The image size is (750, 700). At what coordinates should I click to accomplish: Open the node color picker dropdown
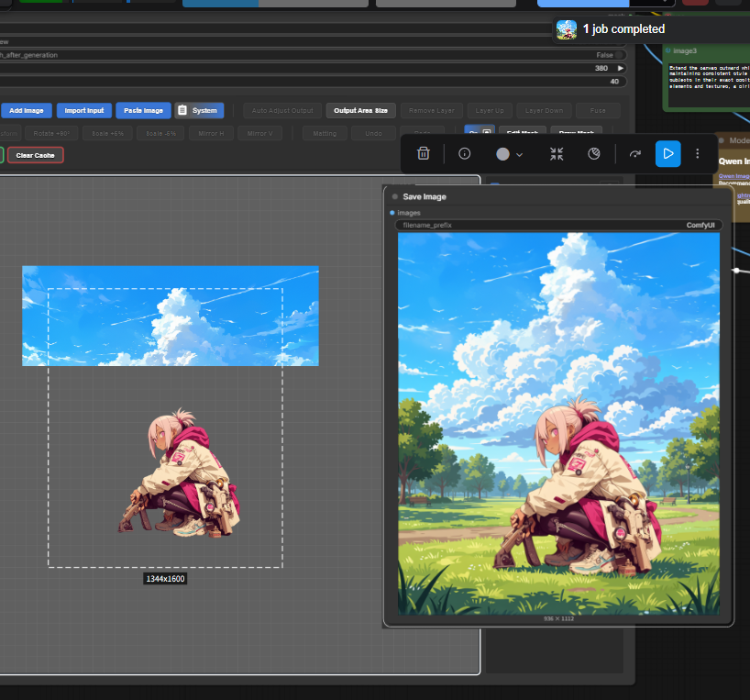click(x=510, y=154)
